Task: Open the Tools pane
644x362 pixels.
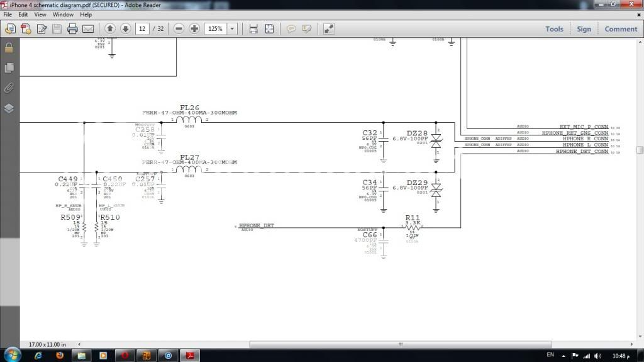Action: pyautogui.click(x=554, y=29)
